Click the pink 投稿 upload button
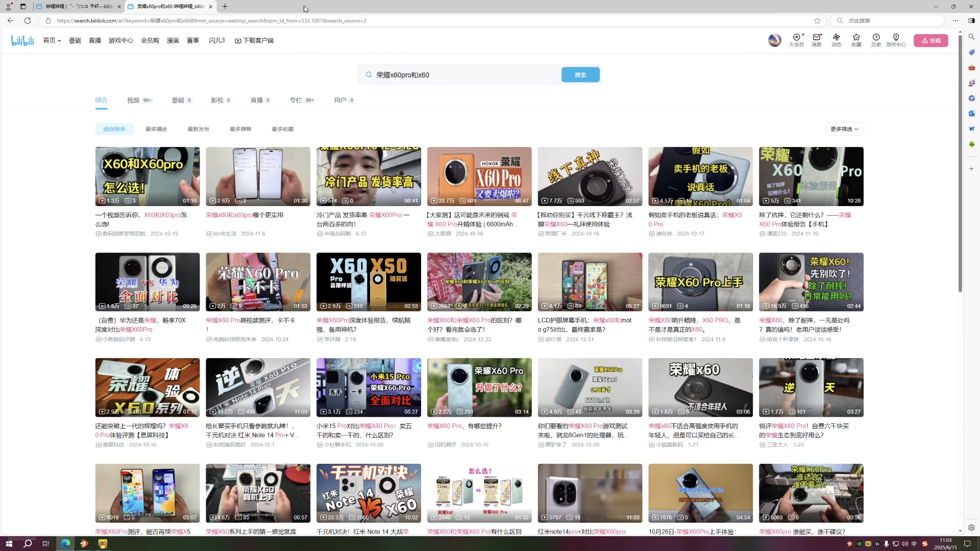The image size is (980, 551). pos(930,40)
